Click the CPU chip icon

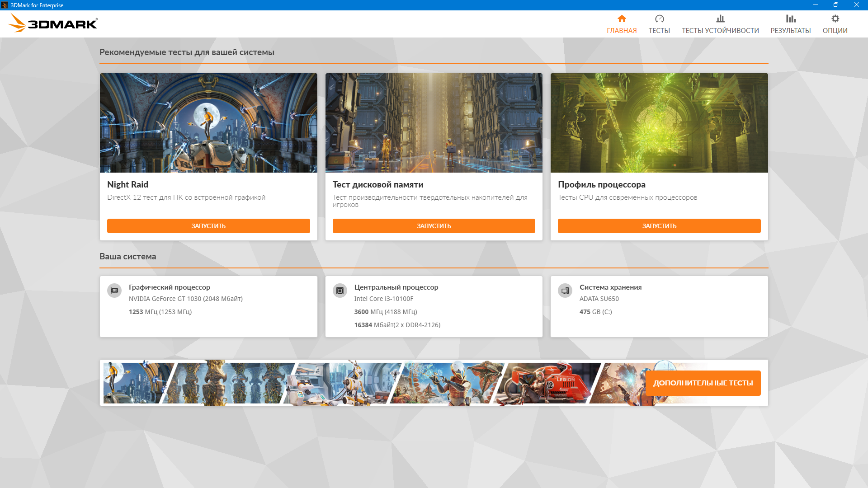click(x=340, y=291)
